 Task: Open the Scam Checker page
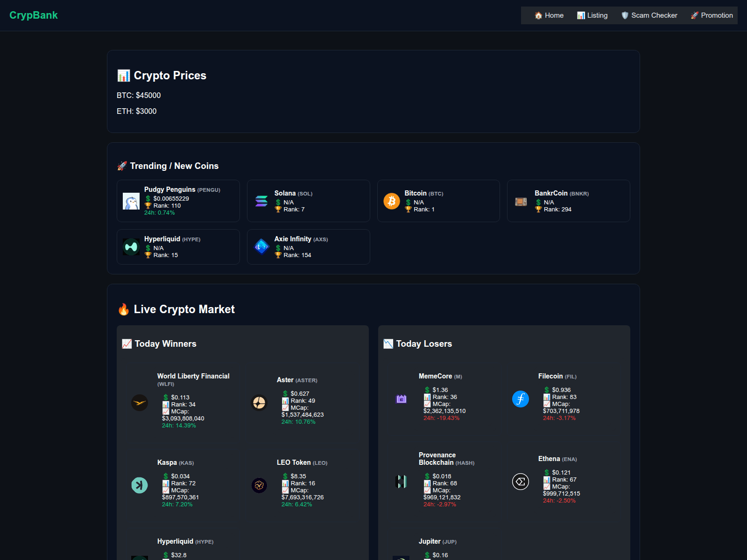(x=649, y=15)
